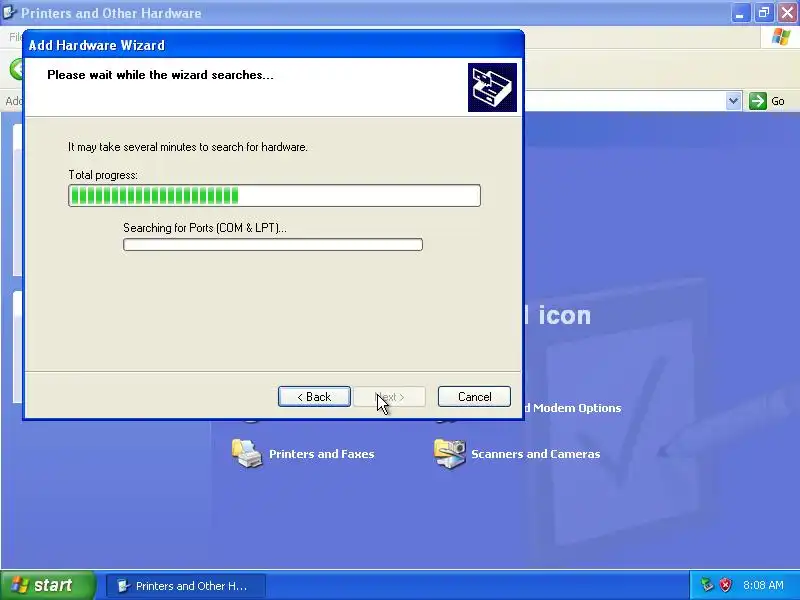Viewport: 800px width, 600px height.
Task: Click 'Searching for Ports (COM & LPT)...' text
Action: (x=205, y=228)
